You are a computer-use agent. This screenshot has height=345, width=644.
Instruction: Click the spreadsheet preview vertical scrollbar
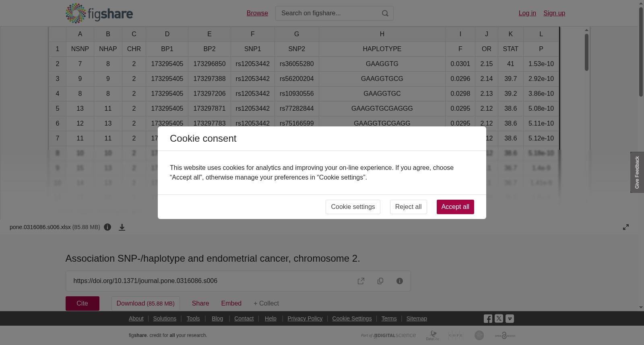point(586,52)
